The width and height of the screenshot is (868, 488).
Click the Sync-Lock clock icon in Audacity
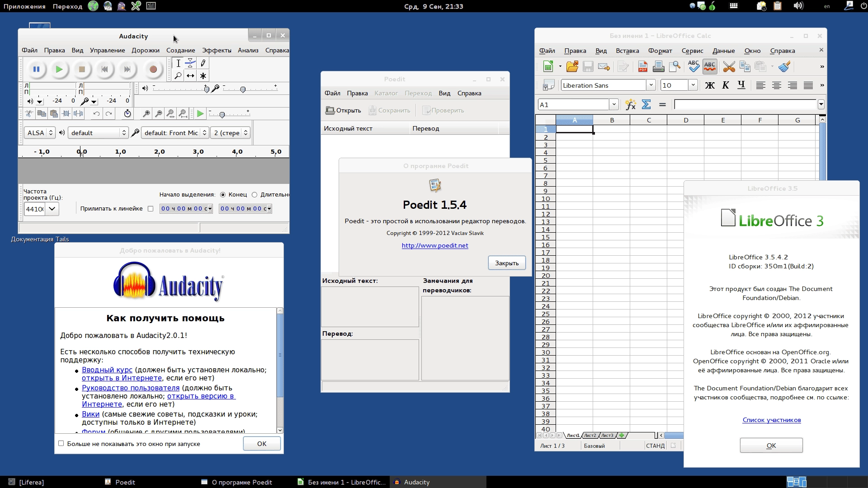coord(127,114)
